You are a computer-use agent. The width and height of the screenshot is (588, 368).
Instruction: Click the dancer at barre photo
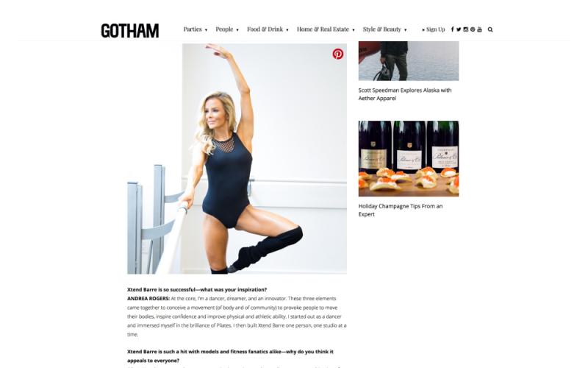[x=237, y=159]
